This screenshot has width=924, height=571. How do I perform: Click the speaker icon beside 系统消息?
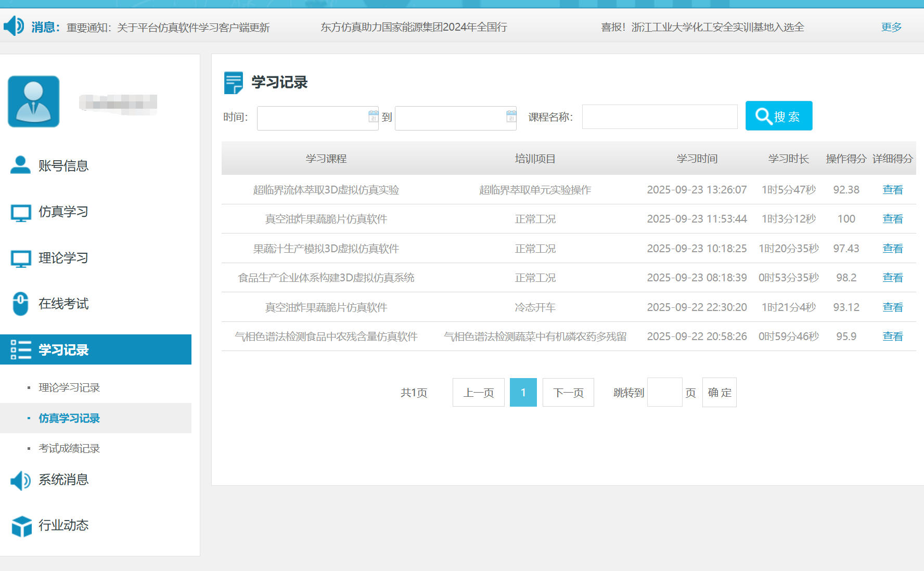(21, 480)
